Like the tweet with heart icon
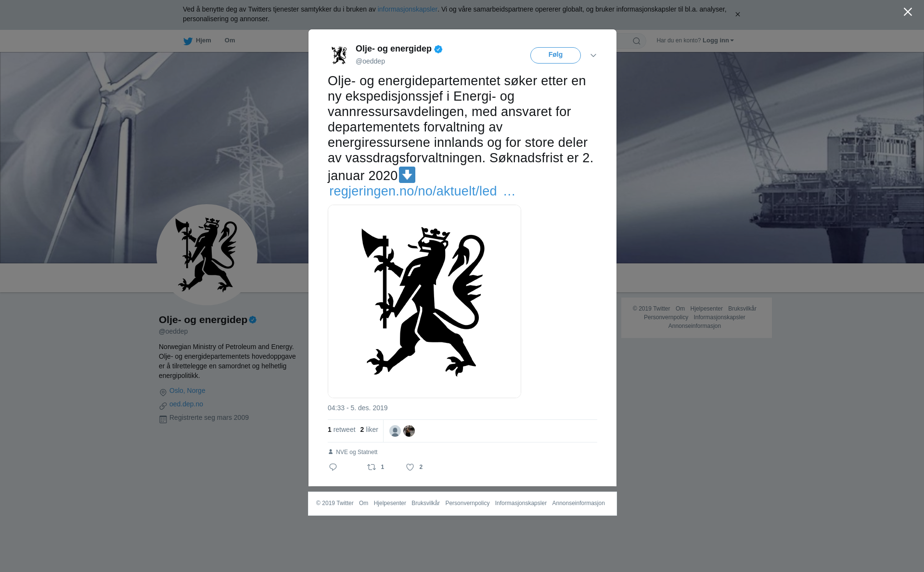 click(x=410, y=467)
